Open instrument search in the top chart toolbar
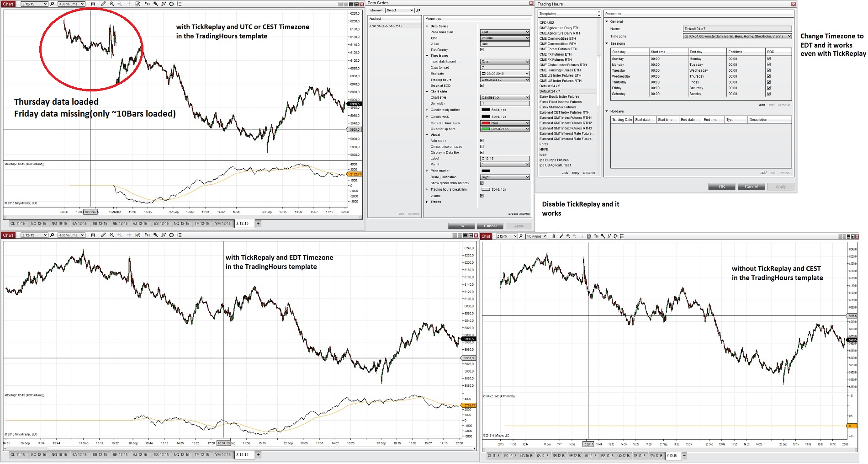Screen dimensions: 868x464 (x=52, y=4)
